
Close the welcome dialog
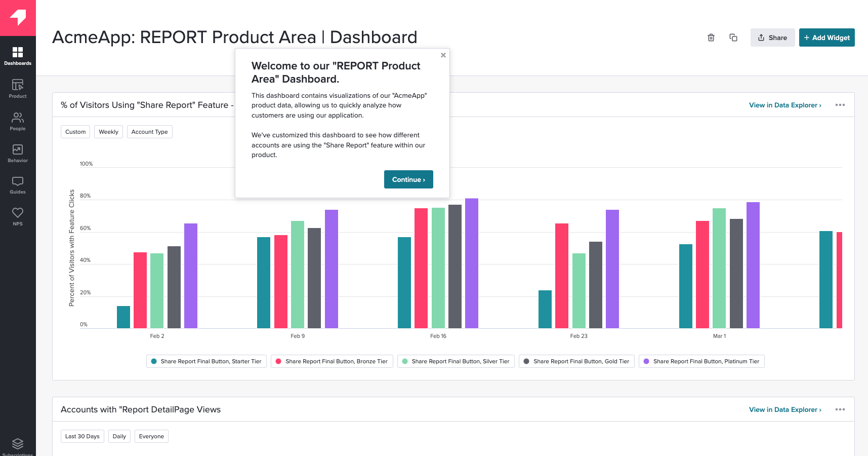443,55
